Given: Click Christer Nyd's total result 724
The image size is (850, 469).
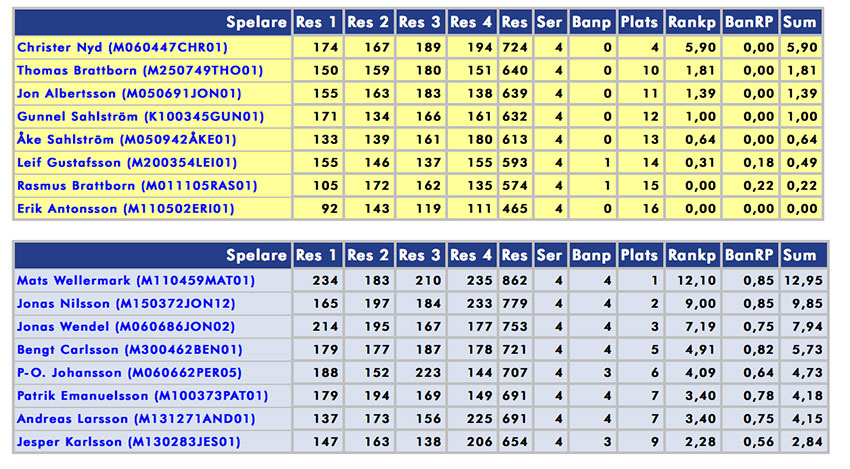Looking at the screenshot, I should click(514, 47).
